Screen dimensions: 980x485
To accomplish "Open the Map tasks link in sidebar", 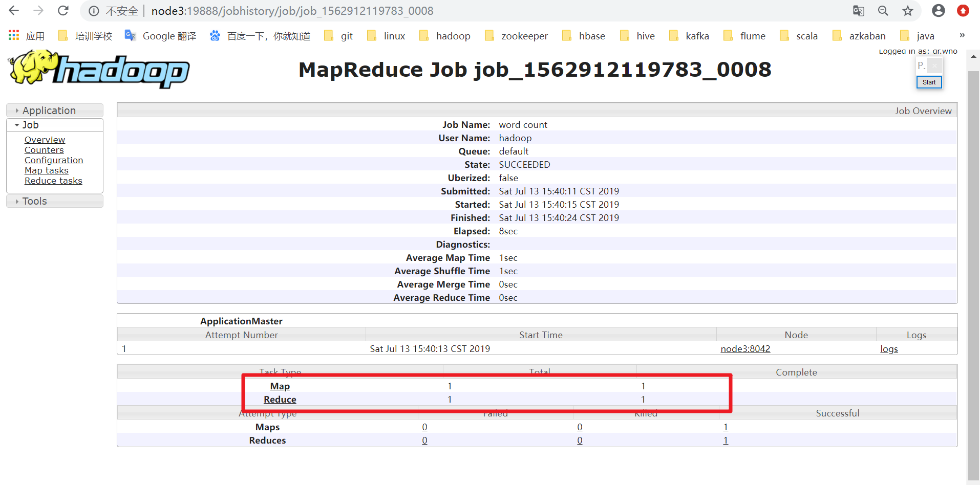I will click(47, 170).
